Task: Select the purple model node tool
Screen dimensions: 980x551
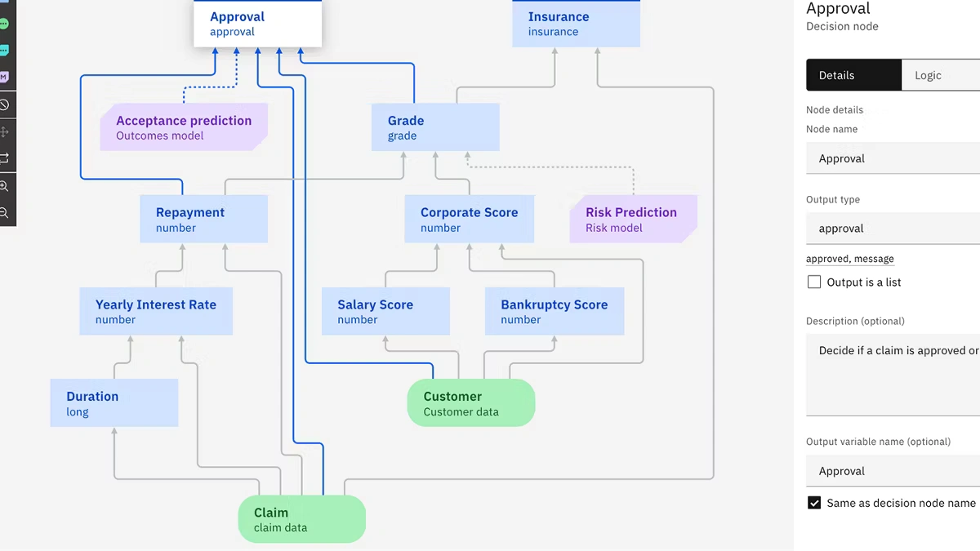Action: point(4,77)
